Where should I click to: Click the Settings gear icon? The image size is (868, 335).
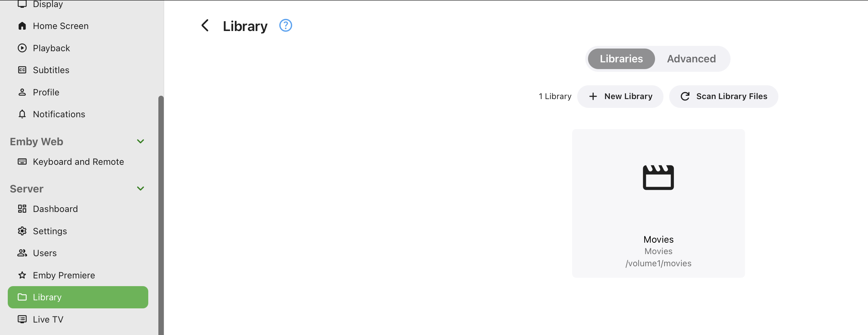coord(22,231)
